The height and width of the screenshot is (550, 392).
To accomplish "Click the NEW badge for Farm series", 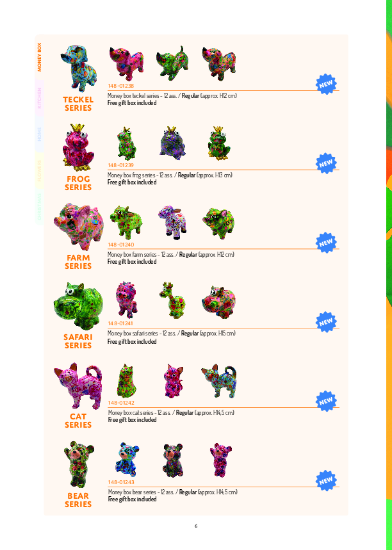I will (x=326, y=243).
